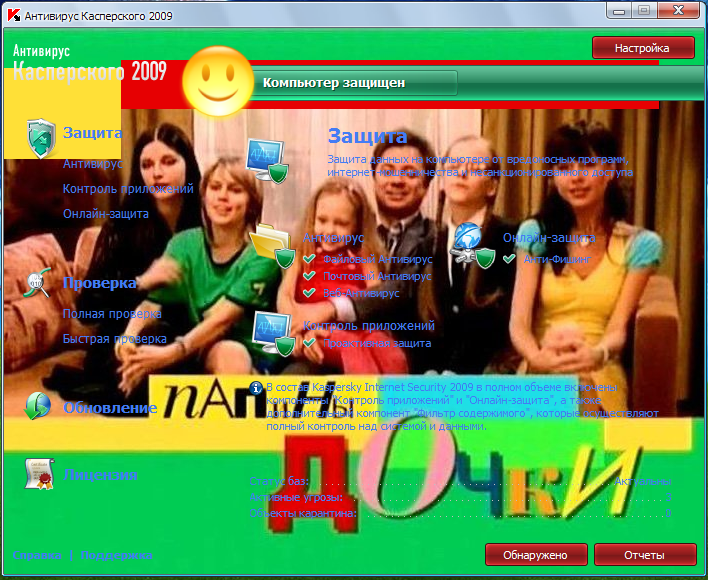Image resolution: width=708 pixels, height=580 pixels.
Task: Click checkmark next to Файловый Антивирус
Action: click(309, 259)
